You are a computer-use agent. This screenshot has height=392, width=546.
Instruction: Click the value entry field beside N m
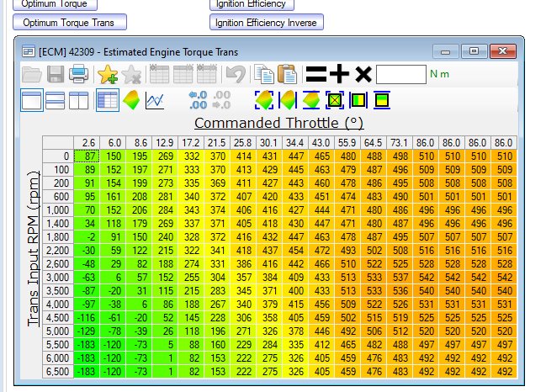tap(401, 74)
